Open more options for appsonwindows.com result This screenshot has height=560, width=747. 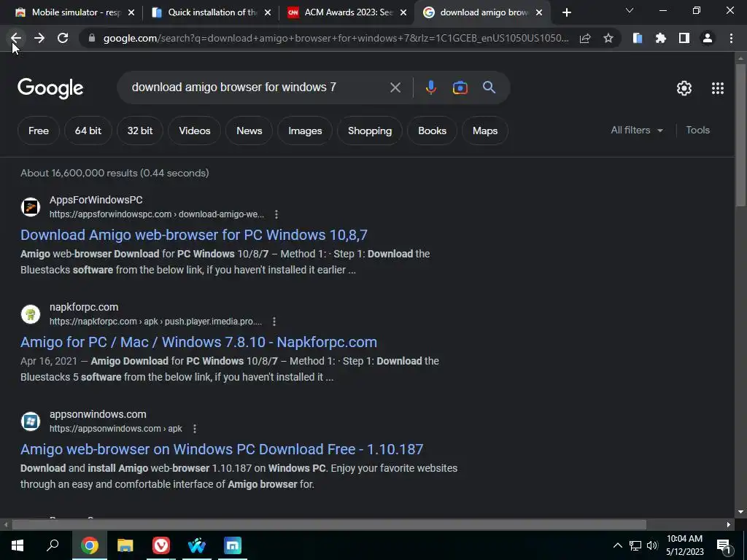[194, 429]
